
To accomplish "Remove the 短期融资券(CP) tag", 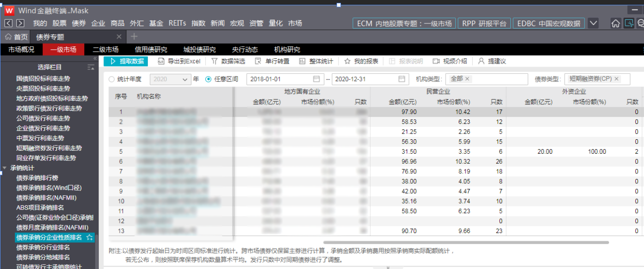I will tap(617, 79).
